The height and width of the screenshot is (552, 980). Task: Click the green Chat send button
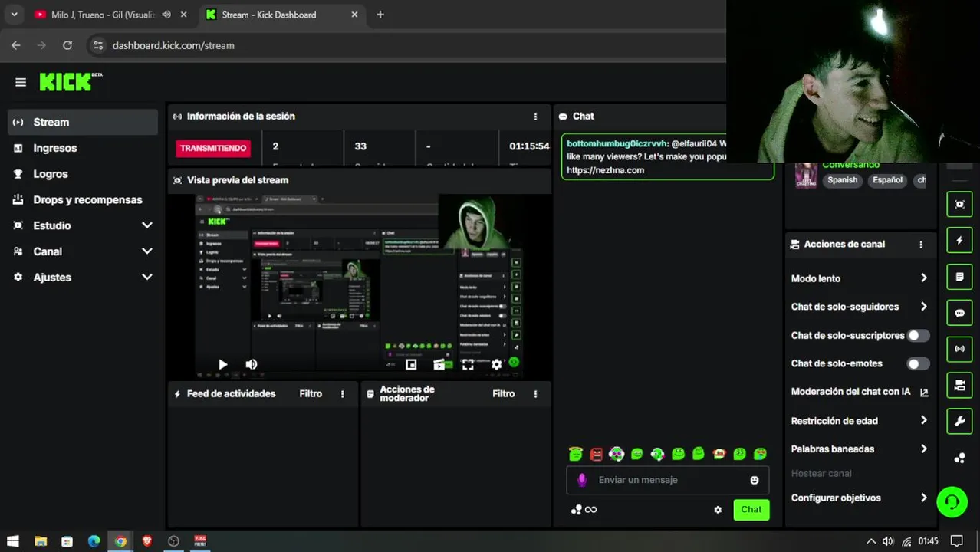751,510
